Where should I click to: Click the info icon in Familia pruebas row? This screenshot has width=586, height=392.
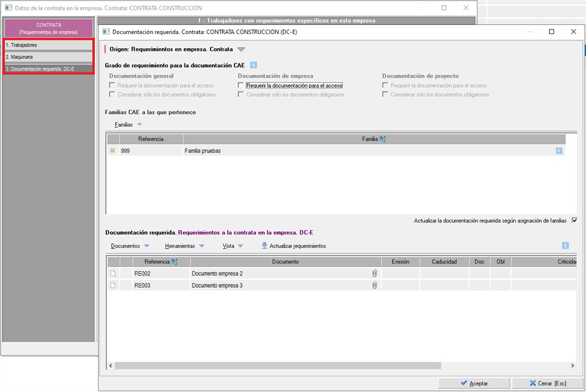tap(559, 151)
